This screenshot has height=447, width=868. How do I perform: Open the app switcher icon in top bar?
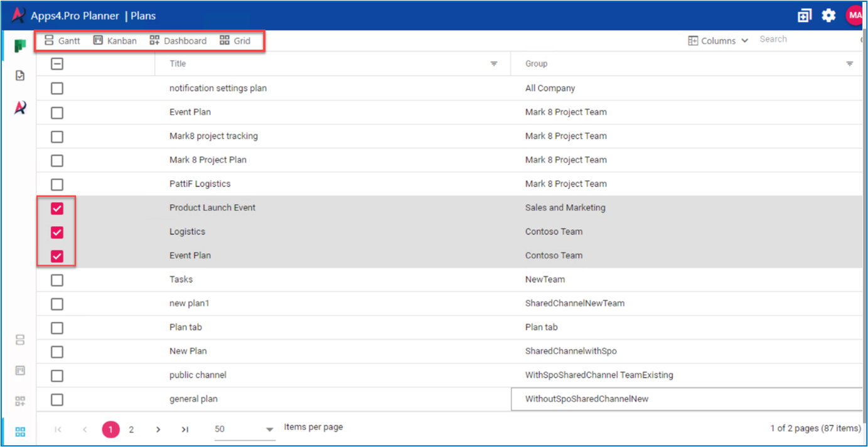(804, 16)
